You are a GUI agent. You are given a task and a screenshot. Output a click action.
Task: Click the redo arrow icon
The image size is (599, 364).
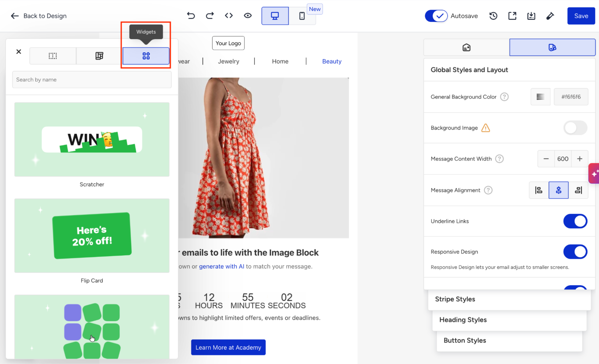point(210,16)
